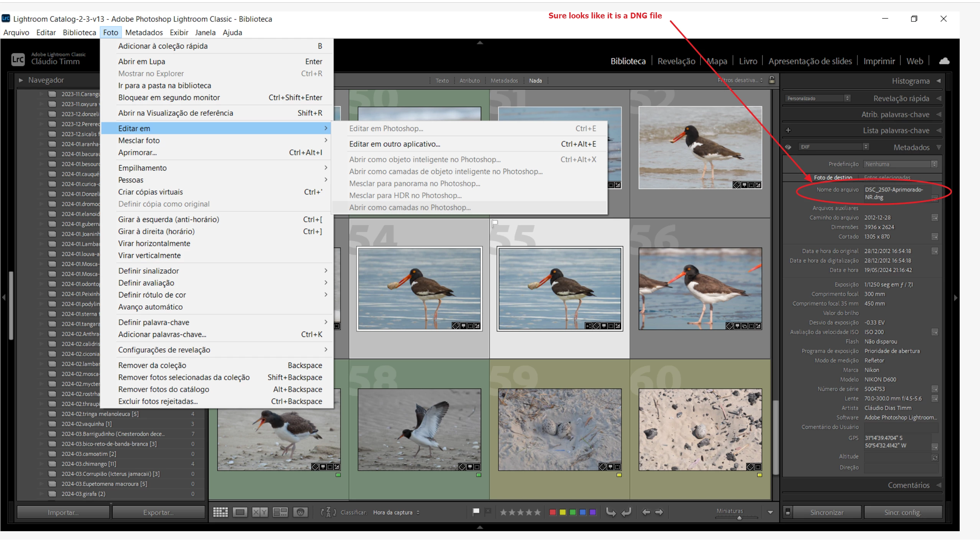Select next photo right arrow
Screen dimensions: 980x540
(659, 512)
